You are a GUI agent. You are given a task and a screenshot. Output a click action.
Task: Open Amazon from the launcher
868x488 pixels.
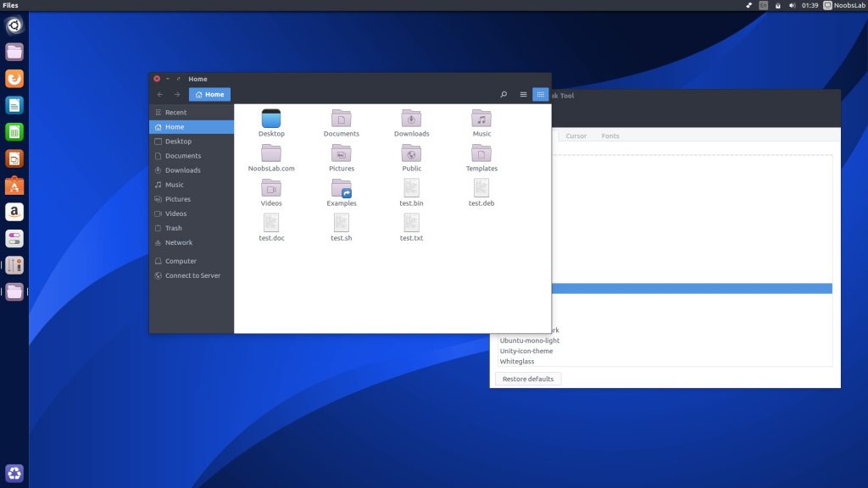tap(14, 212)
